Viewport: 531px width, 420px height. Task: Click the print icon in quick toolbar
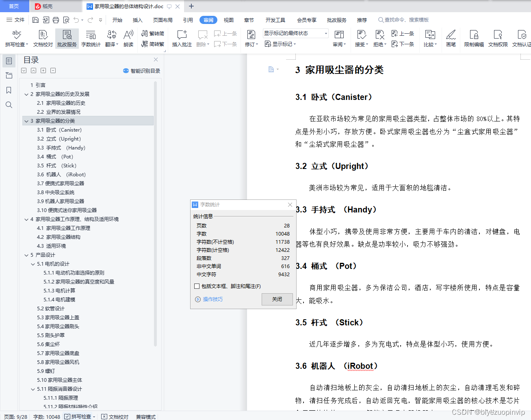[x=56, y=20]
